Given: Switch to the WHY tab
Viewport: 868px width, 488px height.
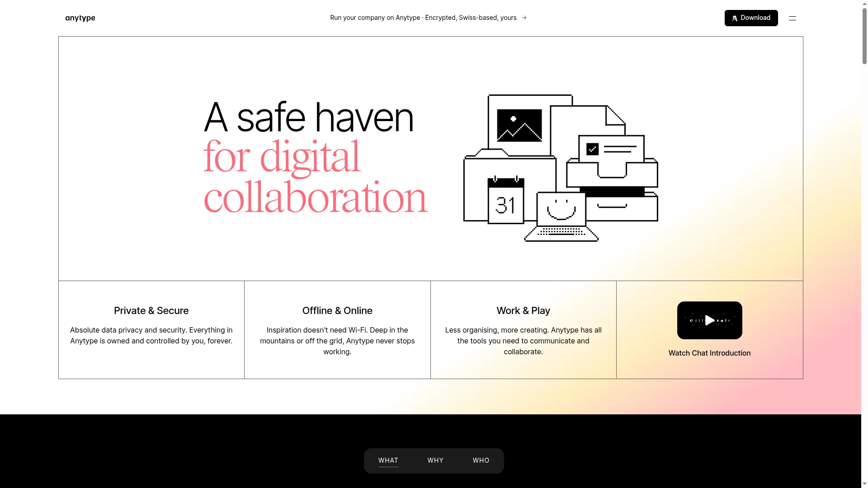Looking at the screenshot, I should click(x=435, y=460).
